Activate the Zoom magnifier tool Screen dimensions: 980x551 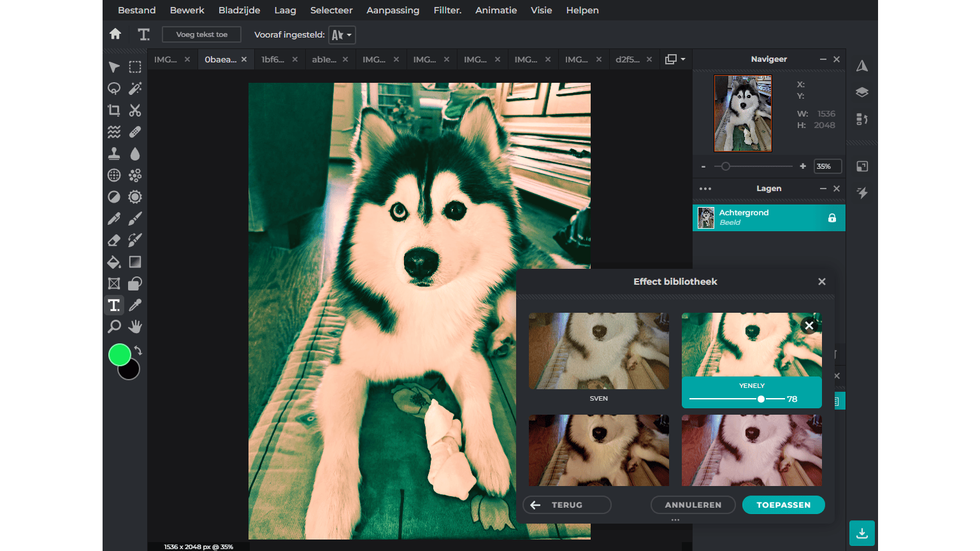point(114,327)
